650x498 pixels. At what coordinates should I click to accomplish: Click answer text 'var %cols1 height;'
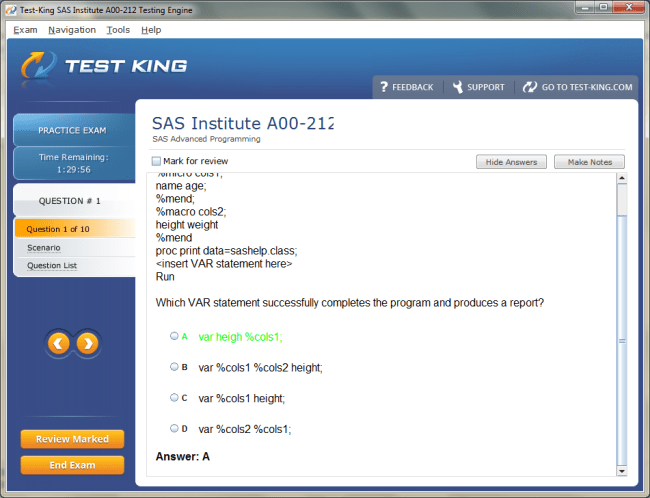[241, 398]
